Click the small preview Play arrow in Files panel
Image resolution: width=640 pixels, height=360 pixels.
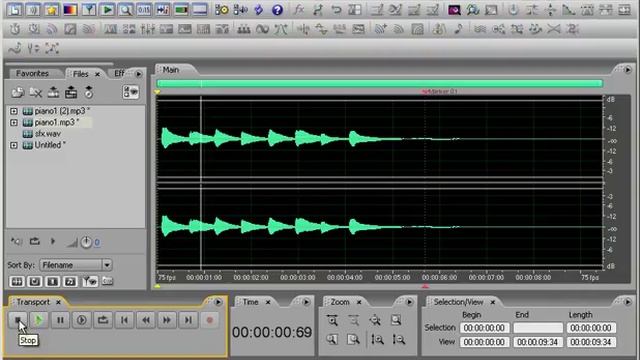click(x=53, y=242)
